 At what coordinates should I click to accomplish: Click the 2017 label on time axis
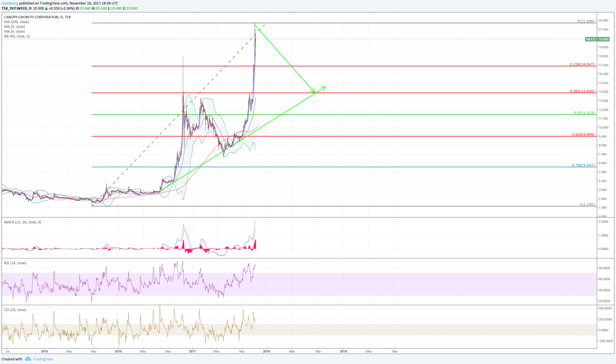click(192, 351)
